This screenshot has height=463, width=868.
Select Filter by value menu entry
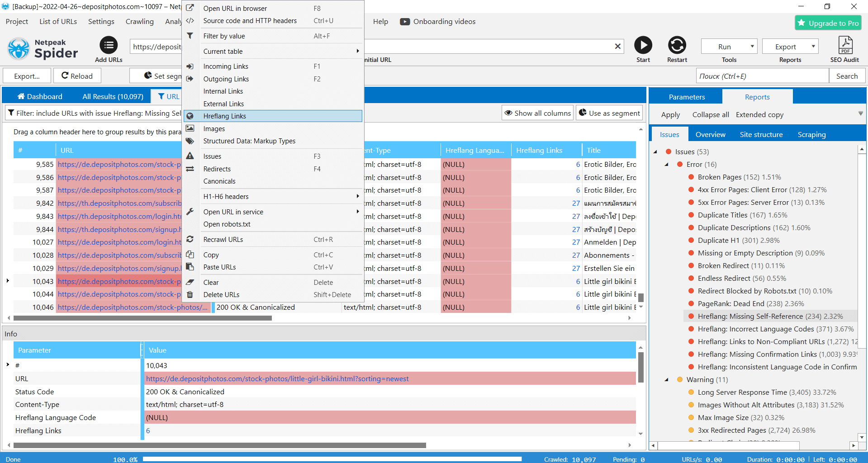(273, 36)
